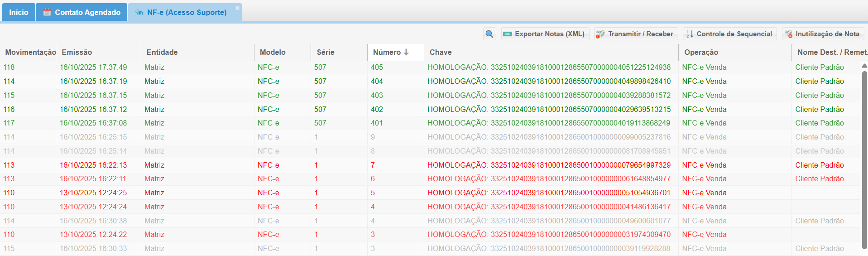The image size is (868, 256).
Task: Sort by the Emissão column header
Action: pos(77,52)
